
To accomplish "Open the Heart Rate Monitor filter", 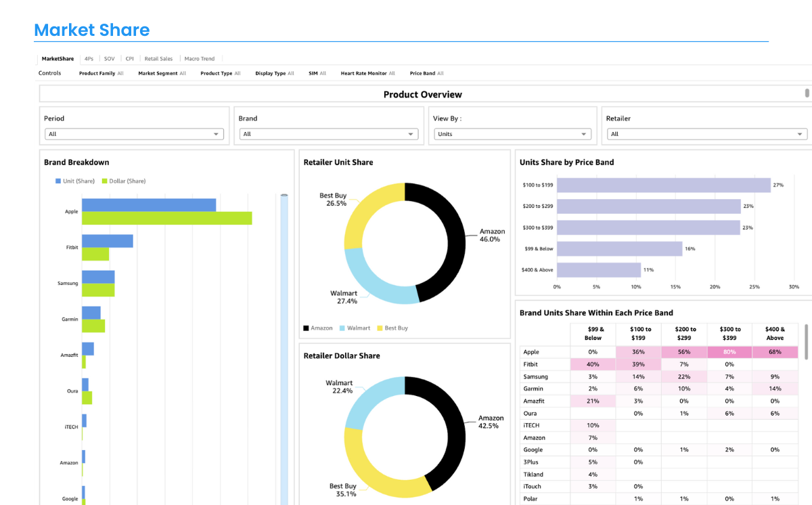I will coord(367,73).
